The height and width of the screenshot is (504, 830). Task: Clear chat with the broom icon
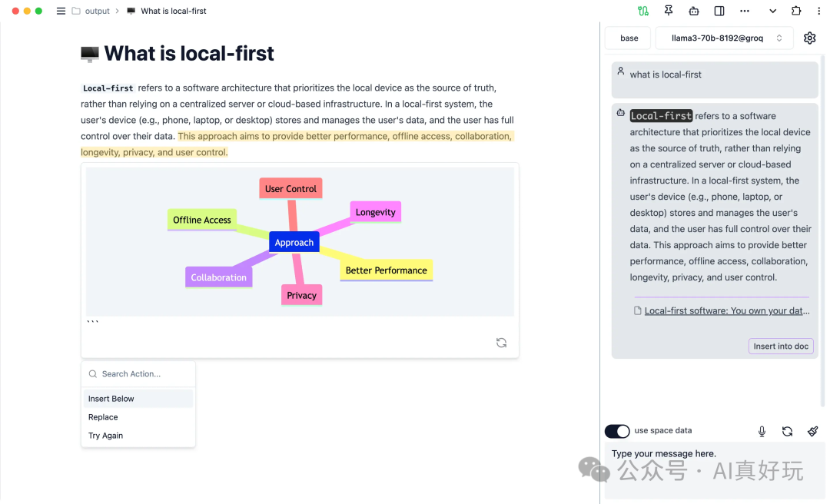(812, 432)
